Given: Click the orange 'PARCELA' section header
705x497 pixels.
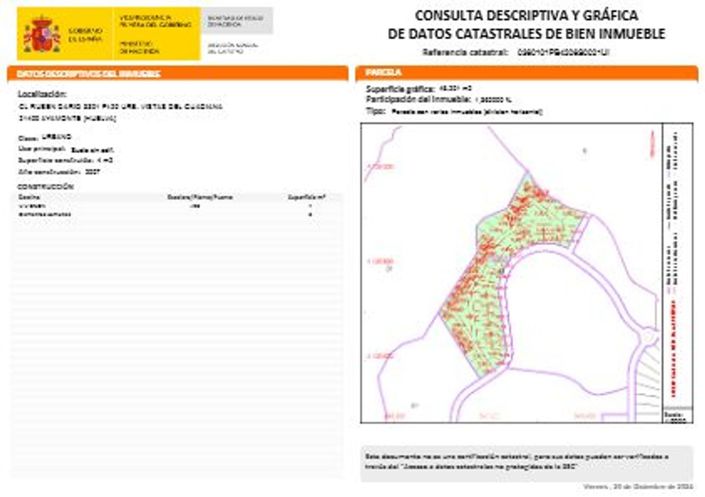Looking at the screenshot, I should point(527,72).
